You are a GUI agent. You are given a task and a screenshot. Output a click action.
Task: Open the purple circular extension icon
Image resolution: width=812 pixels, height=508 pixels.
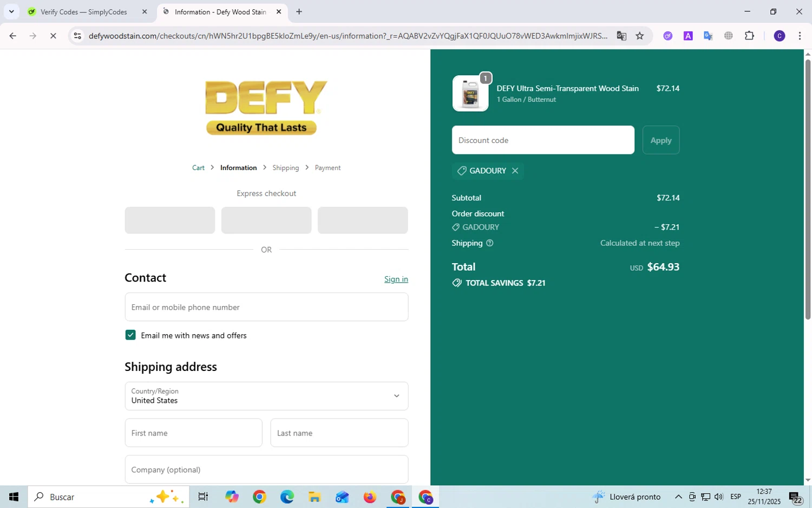tap(668, 36)
